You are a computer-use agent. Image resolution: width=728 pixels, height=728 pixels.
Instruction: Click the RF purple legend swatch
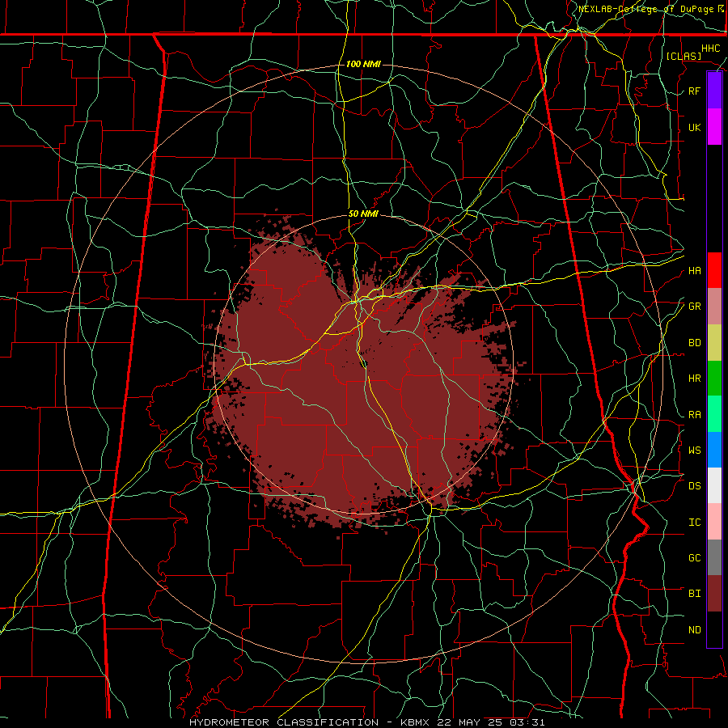point(714,91)
